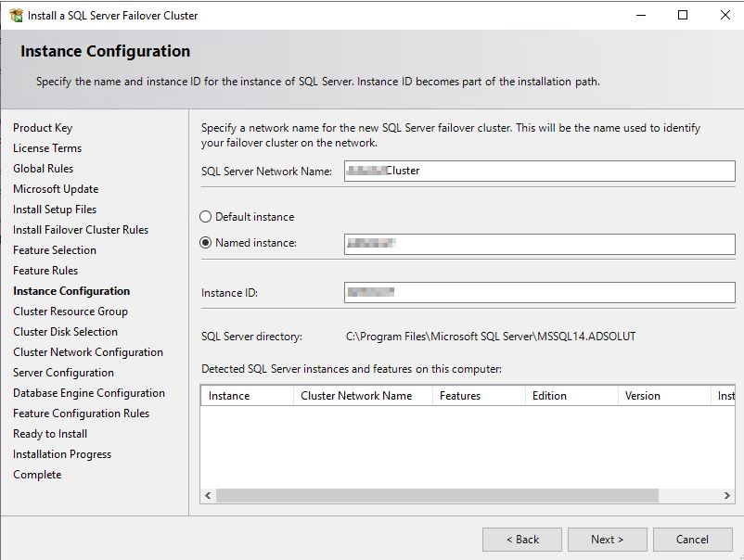Go to the previous step with Back
The height and width of the screenshot is (560, 744).
click(x=522, y=540)
